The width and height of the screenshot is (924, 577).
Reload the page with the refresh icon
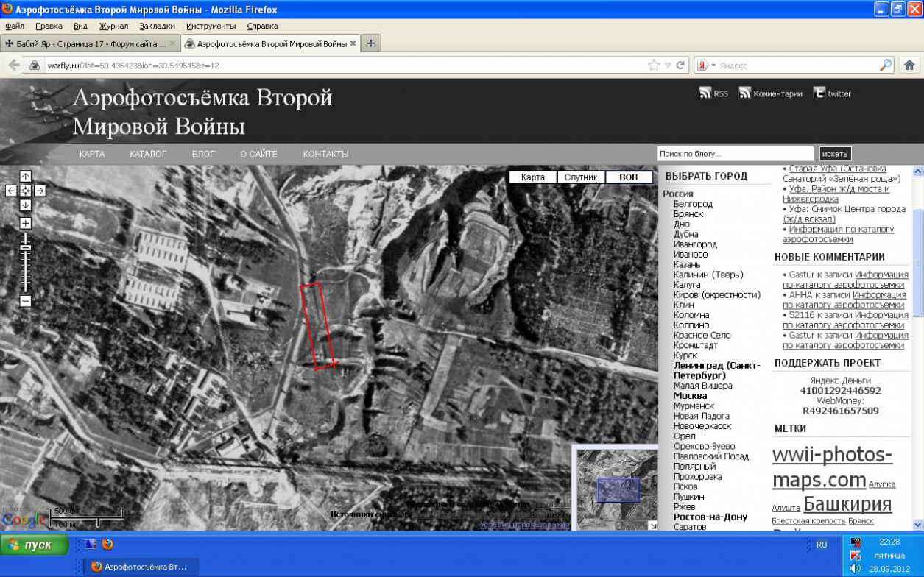[x=681, y=65]
